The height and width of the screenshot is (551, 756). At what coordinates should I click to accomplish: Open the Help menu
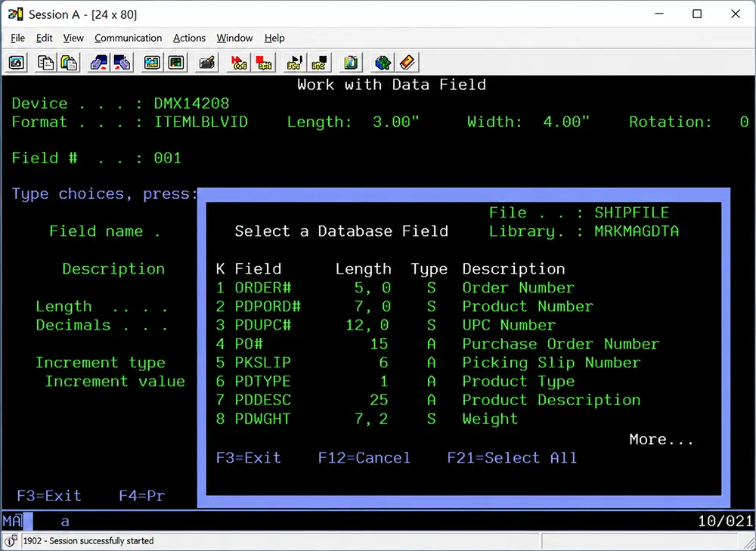pyautogui.click(x=274, y=38)
